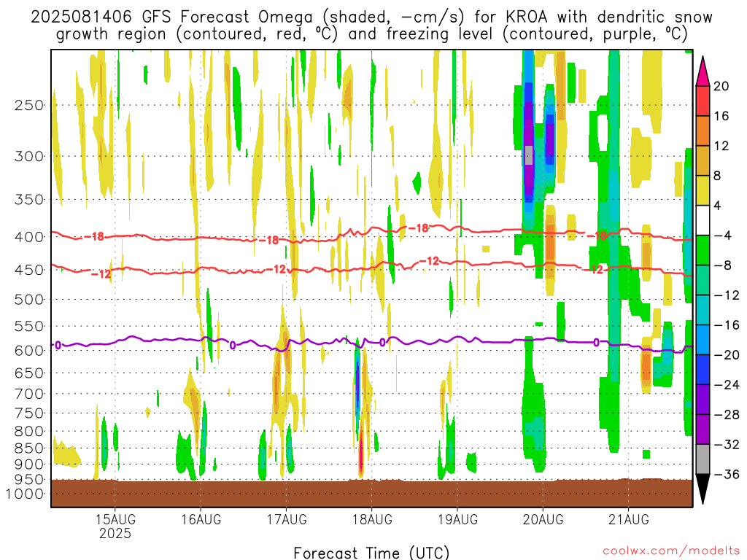Click the white colorbar segment between -4 and 4

[x=703, y=220]
